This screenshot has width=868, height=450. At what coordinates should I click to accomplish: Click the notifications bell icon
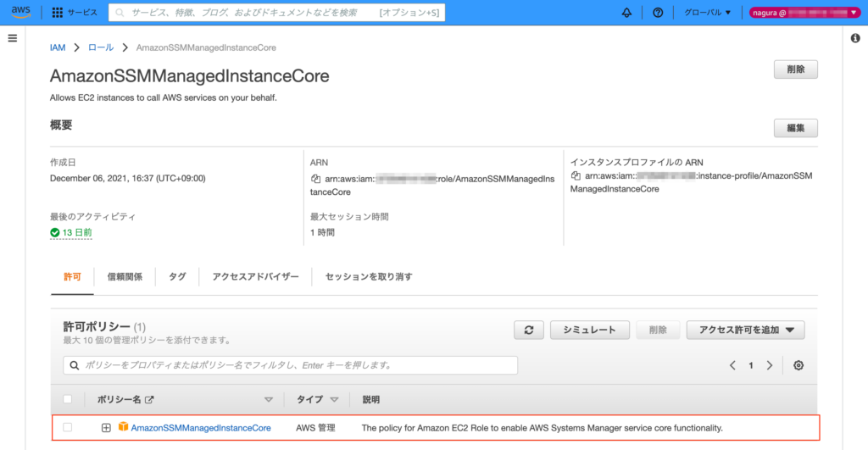[x=626, y=12]
